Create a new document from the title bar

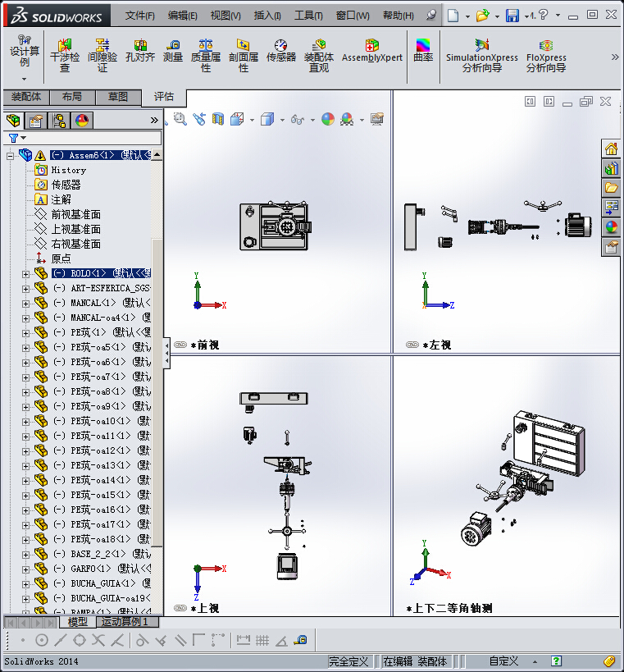(x=453, y=16)
